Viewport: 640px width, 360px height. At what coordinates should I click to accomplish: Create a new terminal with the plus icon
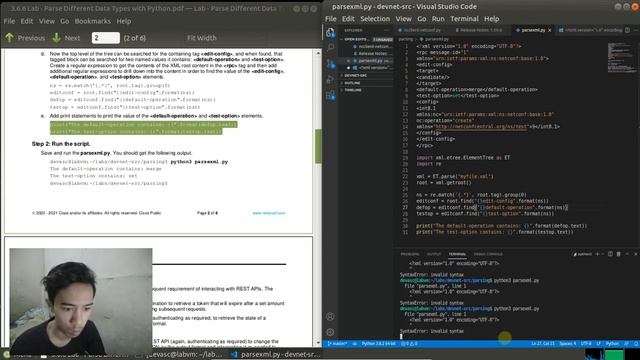point(597,254)
